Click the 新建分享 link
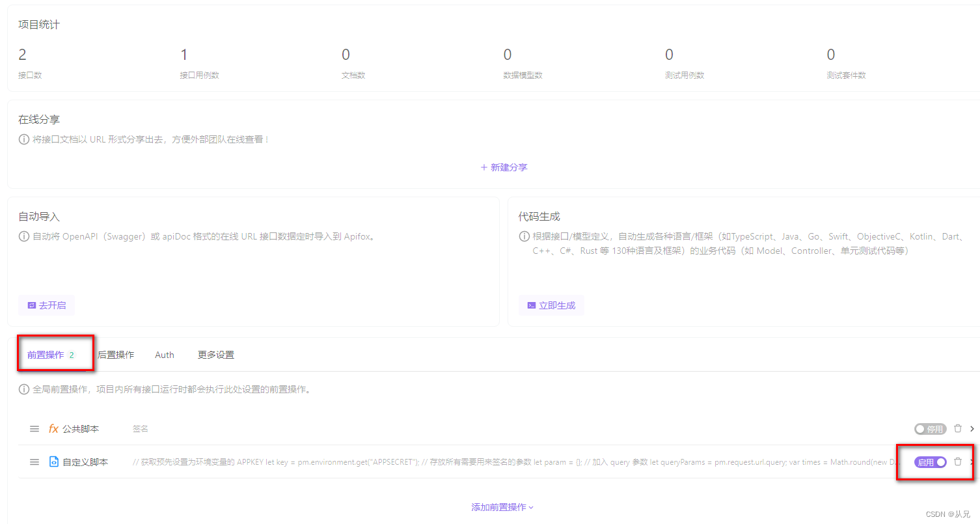The height and width of the screenshot is (524, 980). (504, 167)
